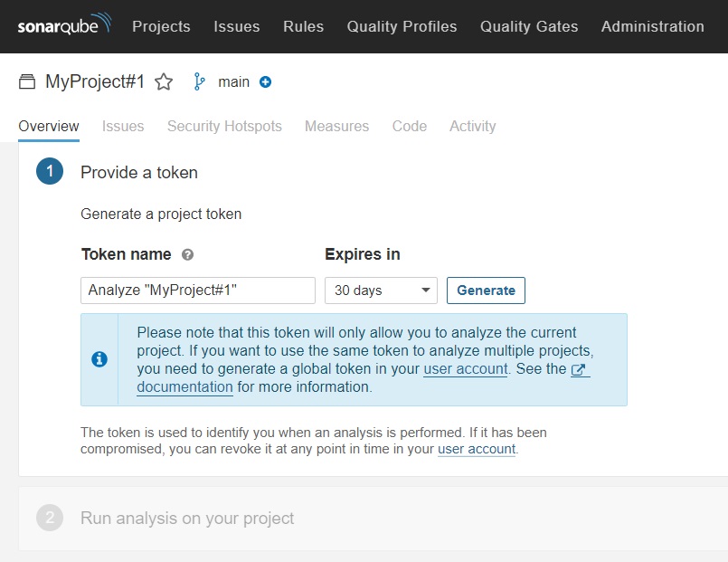
Task: Click the SonarQube logo
Action: click(64, 24)
